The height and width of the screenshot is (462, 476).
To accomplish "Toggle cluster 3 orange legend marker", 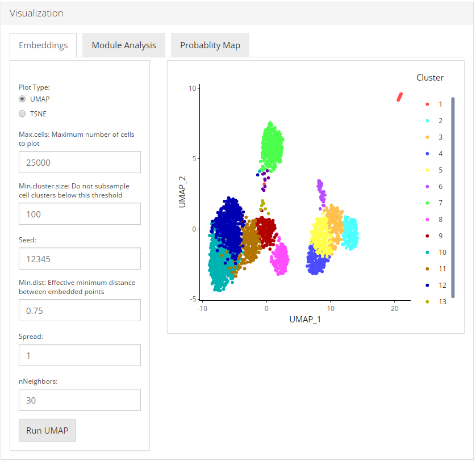I will [427, 137].
